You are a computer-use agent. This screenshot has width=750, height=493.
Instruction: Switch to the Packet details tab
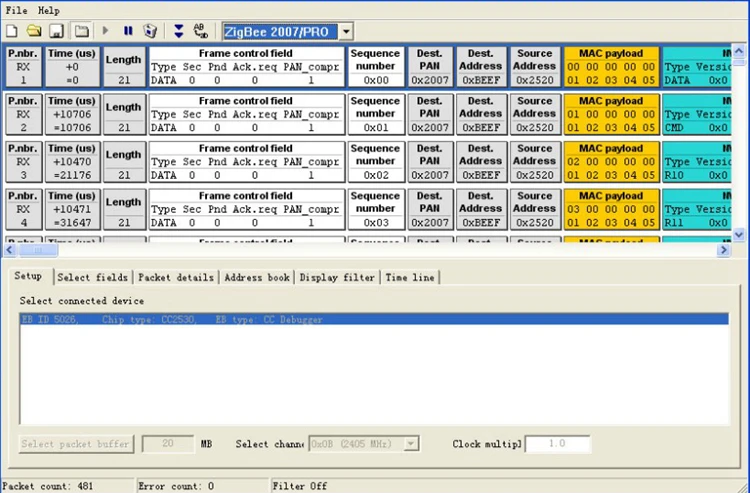click(175, 277)
